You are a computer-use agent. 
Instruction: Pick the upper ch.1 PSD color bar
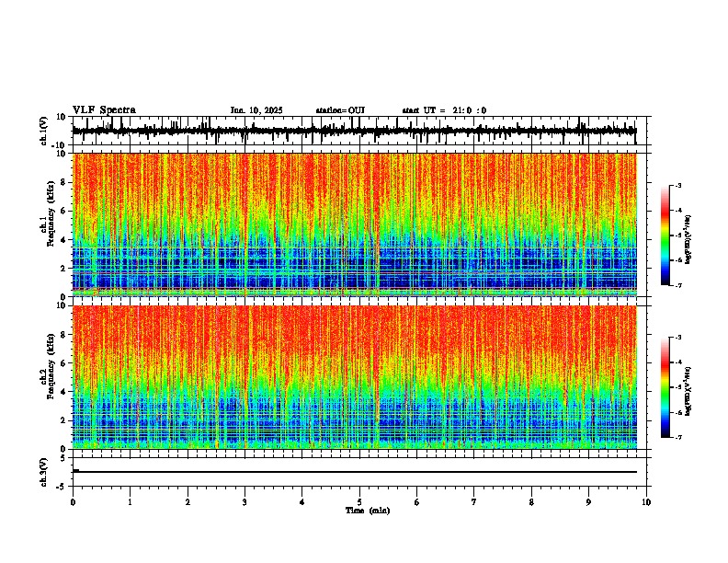(x=665, y=236)
